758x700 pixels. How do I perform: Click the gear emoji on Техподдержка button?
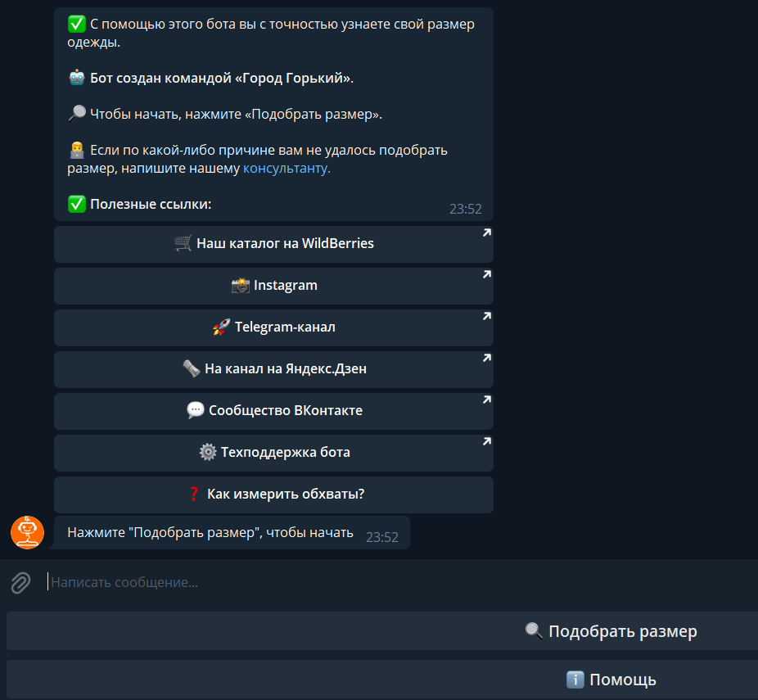(x=208, y=453)
